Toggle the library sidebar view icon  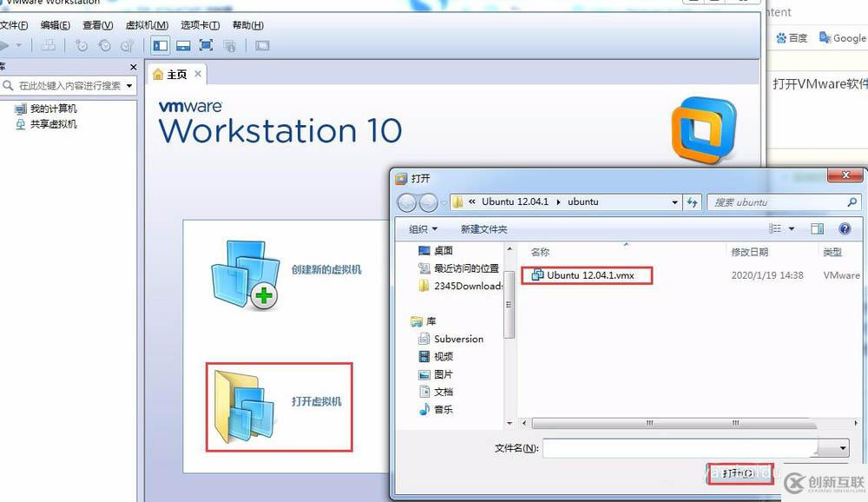(161, 45)
